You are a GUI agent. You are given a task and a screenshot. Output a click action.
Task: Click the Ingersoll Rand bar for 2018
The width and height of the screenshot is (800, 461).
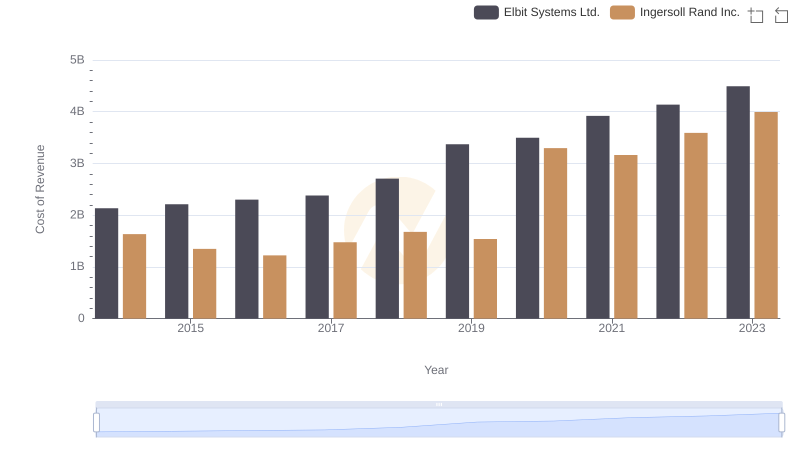click(x=415, y=275)
